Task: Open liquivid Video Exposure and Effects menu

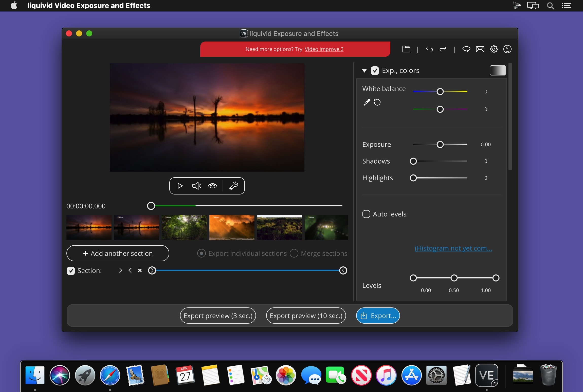Action: tap(89, 6)
